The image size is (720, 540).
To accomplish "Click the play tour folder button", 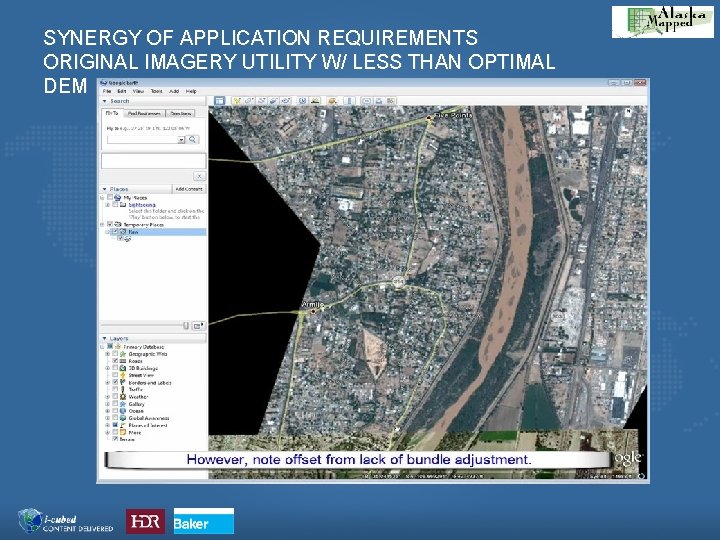I will click(198, 326).
